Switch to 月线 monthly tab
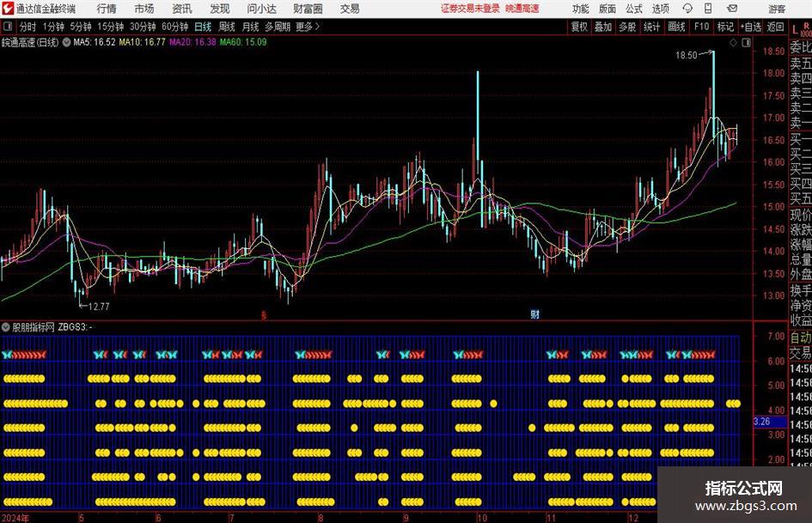Viewport: 812px width, 523px height. pyautogui.click(x=251, y=27)
